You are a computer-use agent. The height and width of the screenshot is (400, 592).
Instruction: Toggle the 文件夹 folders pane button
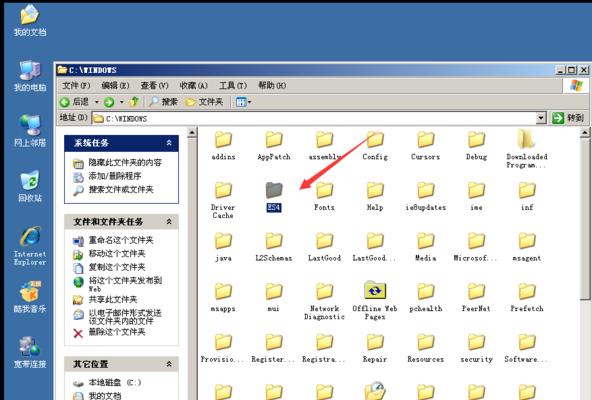(204, 102)
